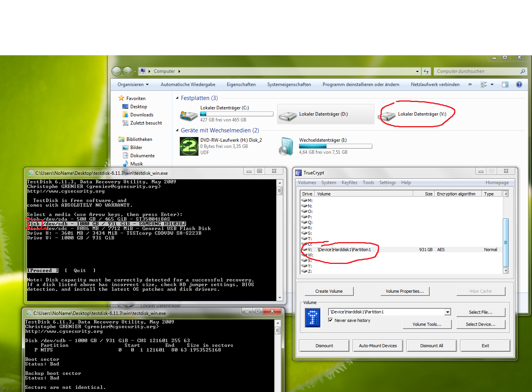Click the Dismount All button
This screenshot has height=392, width=532.
pos(432,346)
